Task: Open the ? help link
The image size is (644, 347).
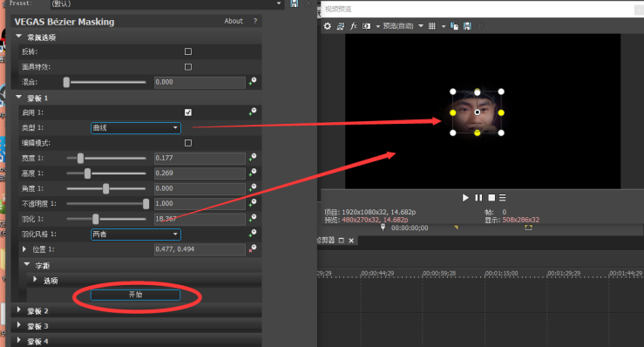Action: (255, 21)
